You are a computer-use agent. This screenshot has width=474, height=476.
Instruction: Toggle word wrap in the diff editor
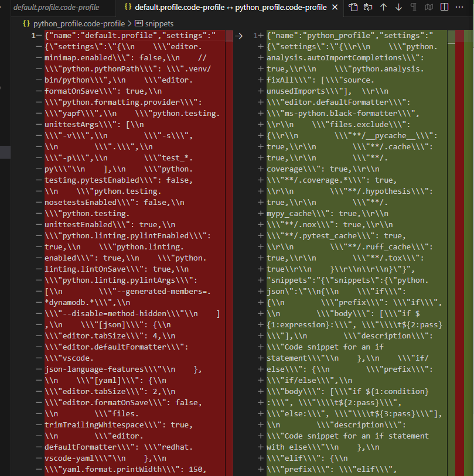tap(368, 7)
